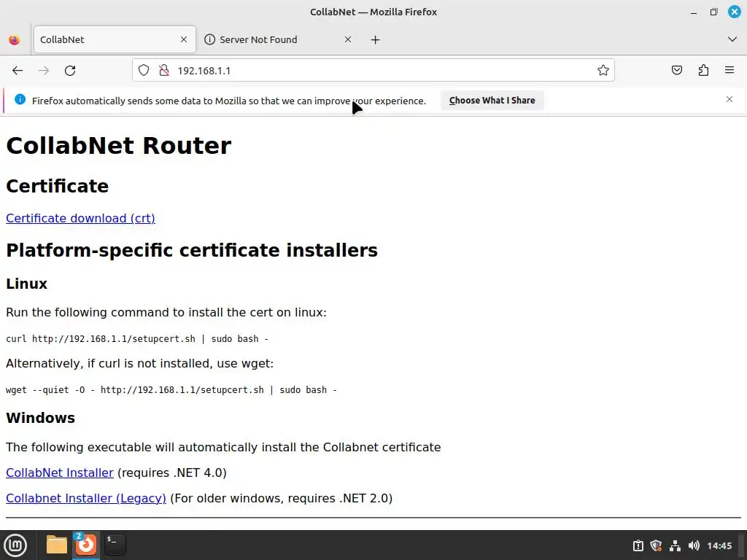Open the Save to Pocket button

coord(677,71)
